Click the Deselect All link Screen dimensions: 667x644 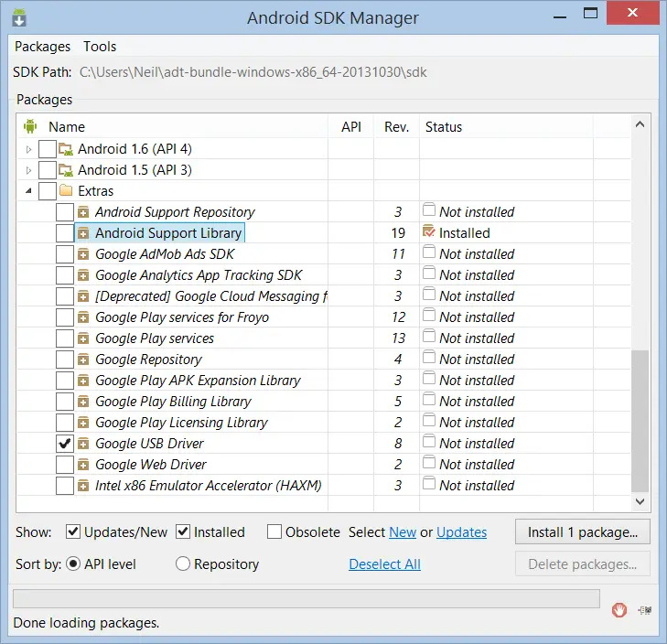384,564
